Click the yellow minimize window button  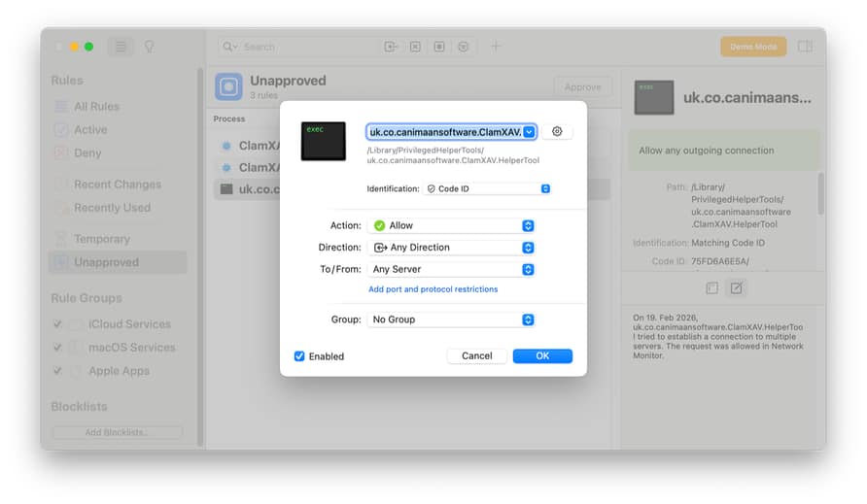point(74,47)
